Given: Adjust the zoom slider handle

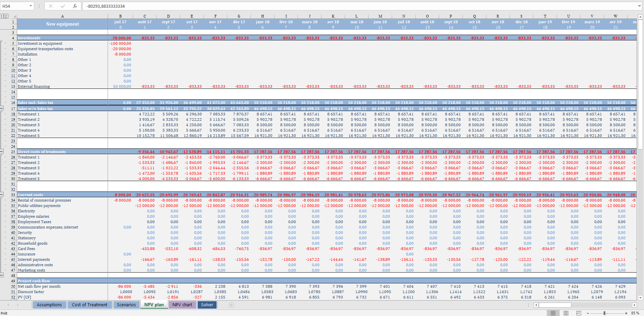Looking at the screenshot, I should (604, 313).
